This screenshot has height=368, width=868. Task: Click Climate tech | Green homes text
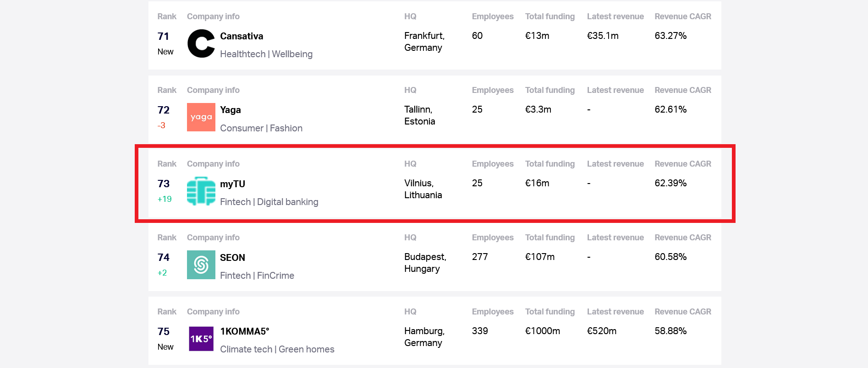coord(277,349)
